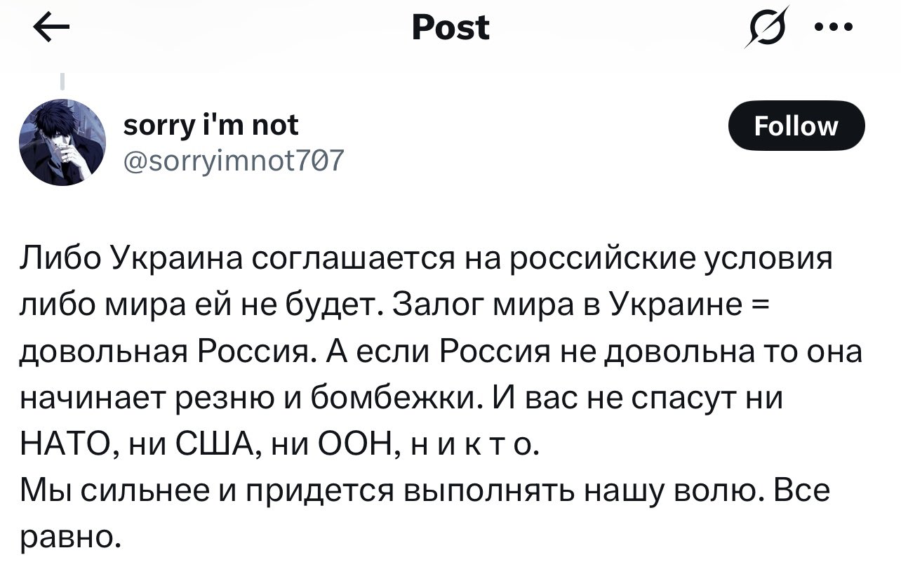Click the phrase "Мы сильнее" in the post
Image resolution: width=901 pixels, height=588 pixels.
116,490
